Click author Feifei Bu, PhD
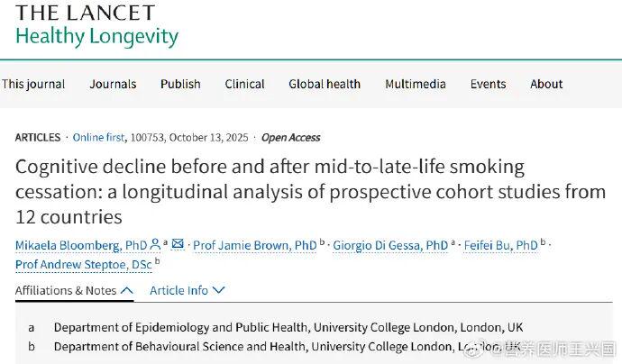Screen dimensions: 622x364 pos(500,245)
